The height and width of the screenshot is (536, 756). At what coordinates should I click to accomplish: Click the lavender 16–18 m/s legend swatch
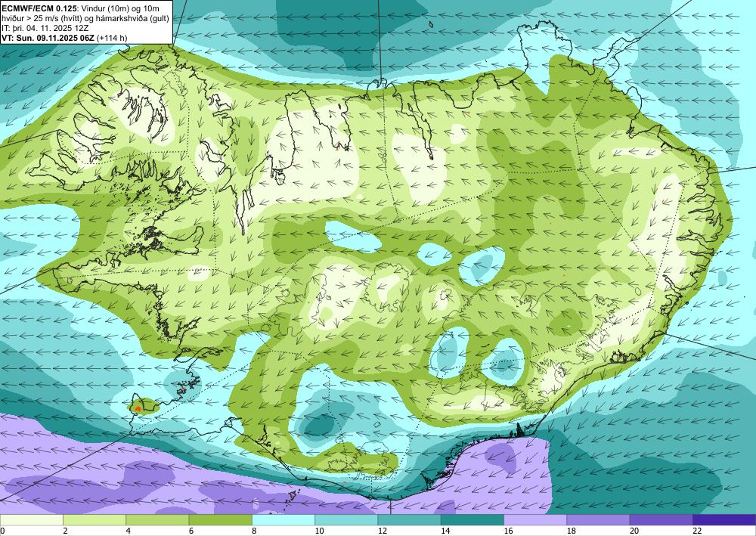pyautogui.click(x=535, y=520)
